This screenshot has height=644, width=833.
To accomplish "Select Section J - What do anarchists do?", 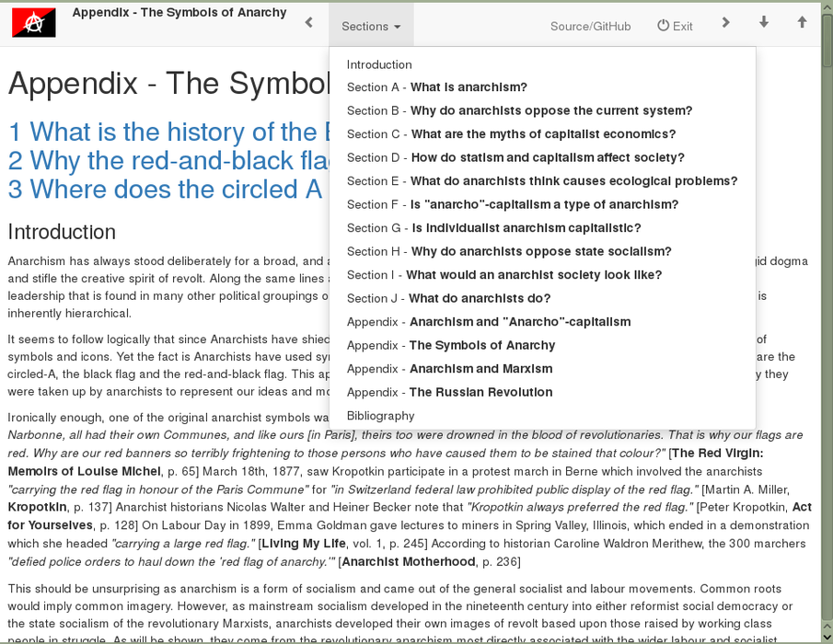I will tap(448, 298).
